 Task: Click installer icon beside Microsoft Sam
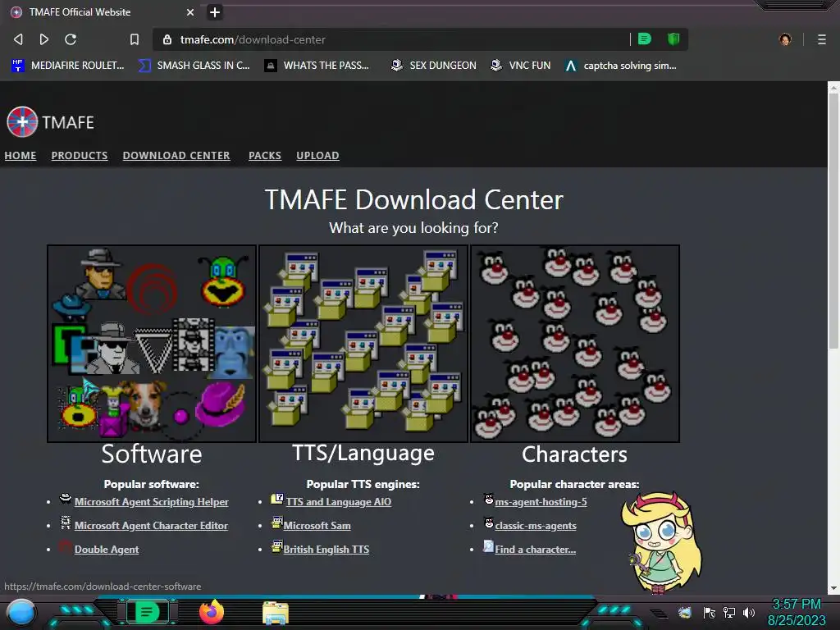[277, 523]
